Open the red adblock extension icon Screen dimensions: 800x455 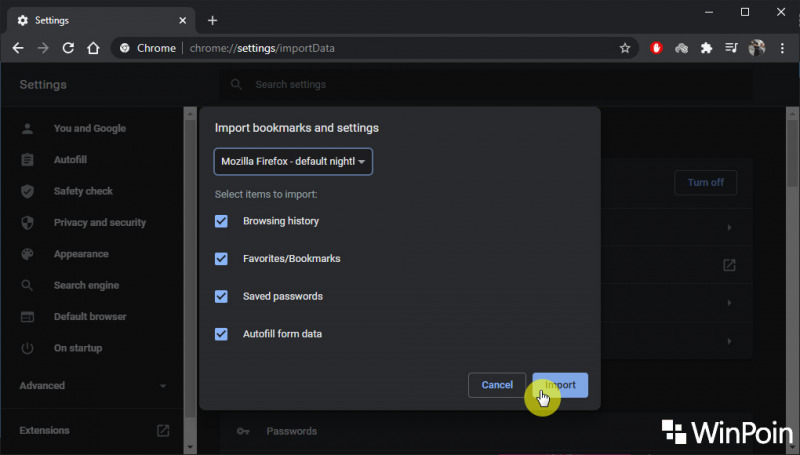[656, 48]
